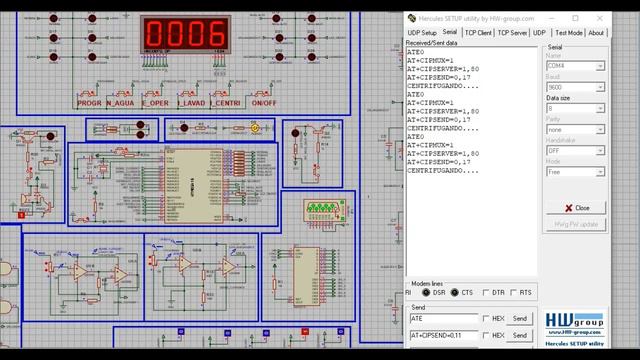
Task: Click the Received/Sent data label
Action: 431,43
